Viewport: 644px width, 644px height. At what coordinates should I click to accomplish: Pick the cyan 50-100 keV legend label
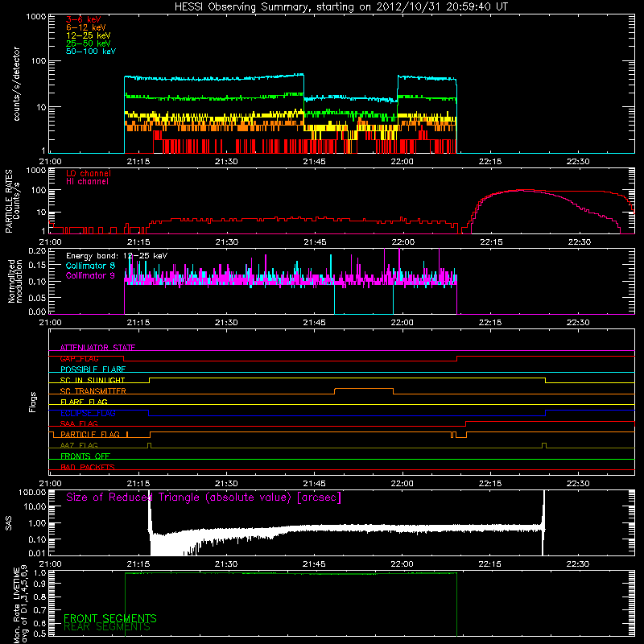(91, 52)
